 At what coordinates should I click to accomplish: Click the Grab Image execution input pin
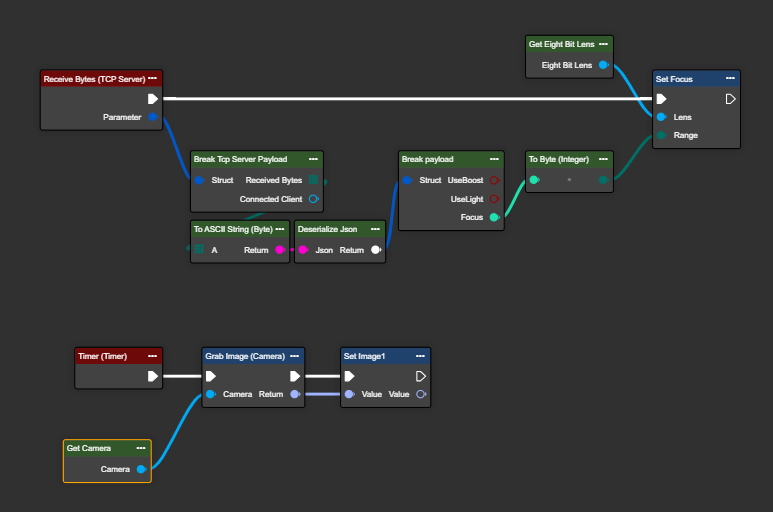click(x=211, y=376)
